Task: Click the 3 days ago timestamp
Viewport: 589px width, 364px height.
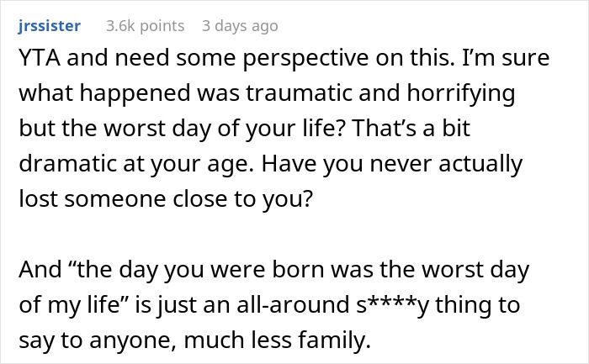Action: point(240,26)
